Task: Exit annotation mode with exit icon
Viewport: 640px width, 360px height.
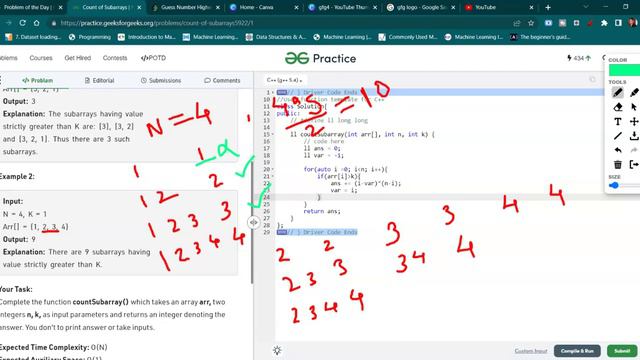Action: tap(634, 164)
